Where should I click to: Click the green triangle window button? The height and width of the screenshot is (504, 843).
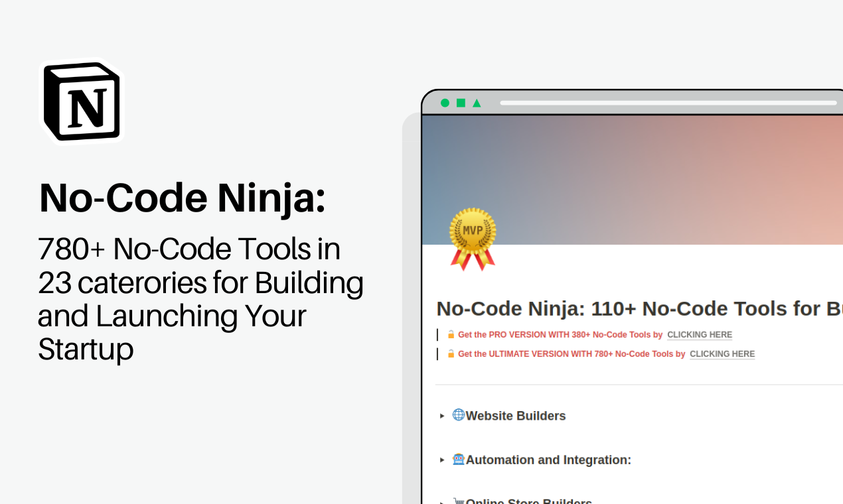point(477,103)
